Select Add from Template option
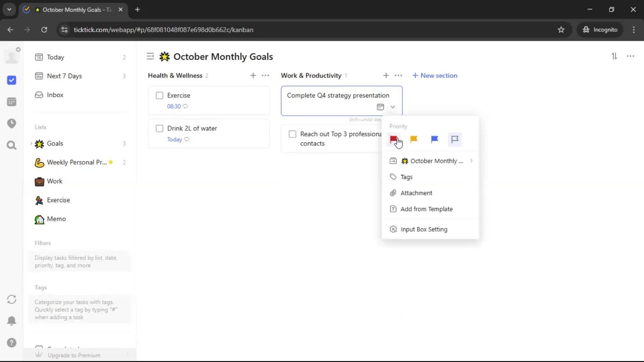Image resolution: width=644 pixels, height=362 pixels. click(426, 209)
